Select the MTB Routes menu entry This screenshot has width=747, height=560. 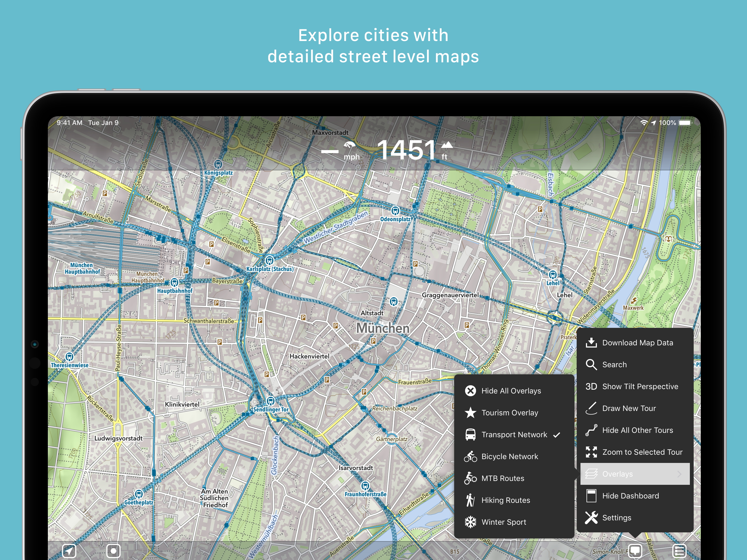coord(503,478)
